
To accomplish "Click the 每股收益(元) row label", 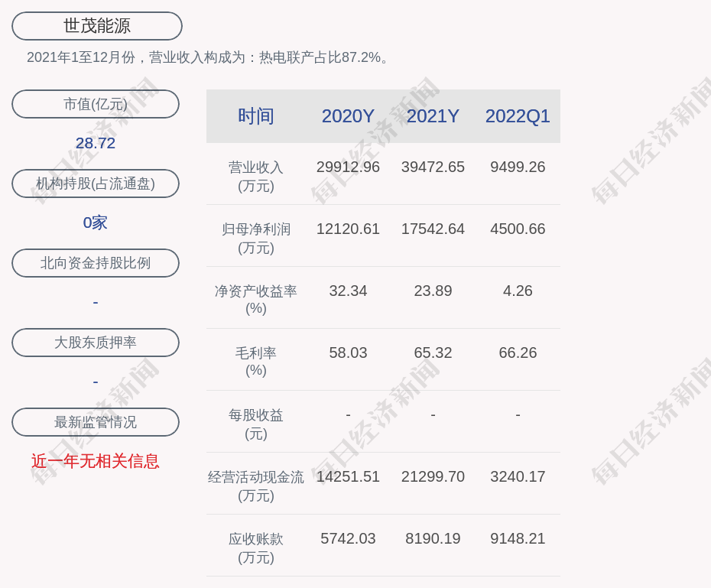I will click(x=255, y=424).
